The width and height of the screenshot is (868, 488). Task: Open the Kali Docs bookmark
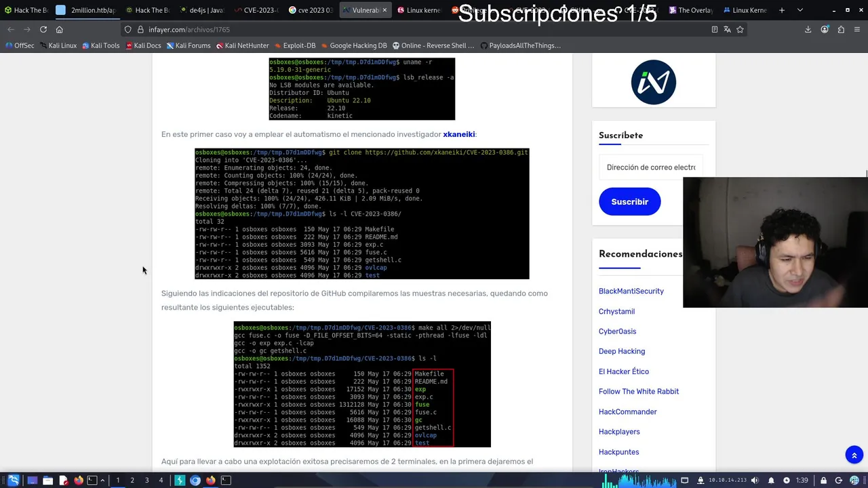(x=143, y=45)
